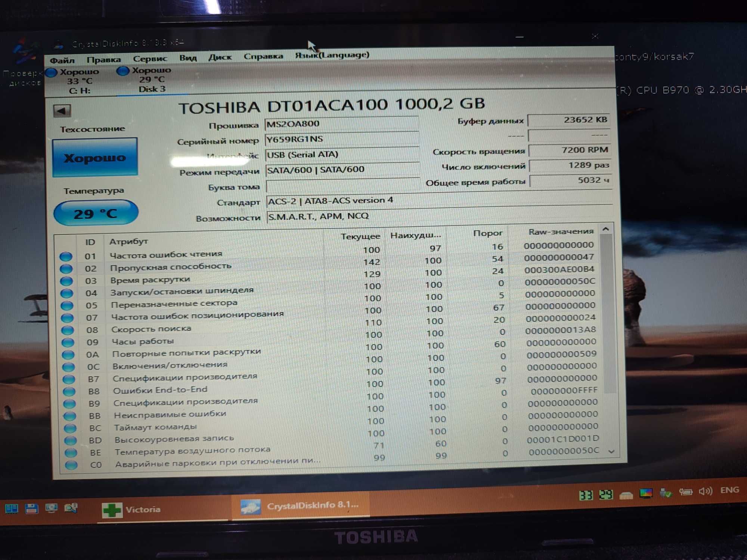Open Victoria from the taskbar
The height and width of the screenshot is (560, 747).
163,510
